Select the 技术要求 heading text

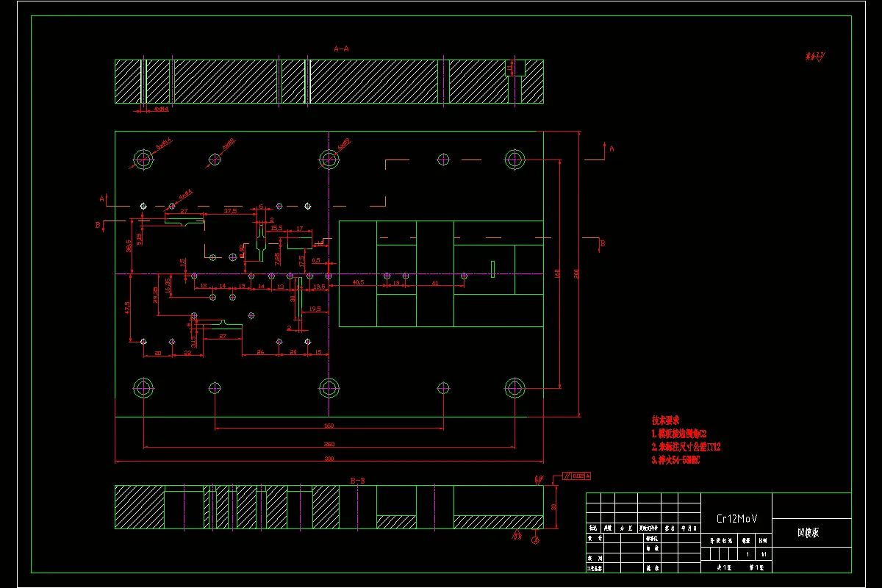(665, 420)
